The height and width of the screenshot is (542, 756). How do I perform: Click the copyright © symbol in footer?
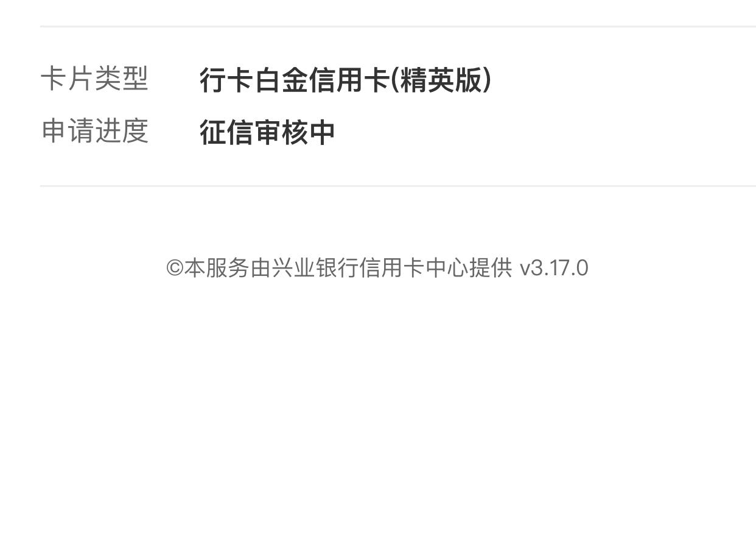(x=175, y=268)
